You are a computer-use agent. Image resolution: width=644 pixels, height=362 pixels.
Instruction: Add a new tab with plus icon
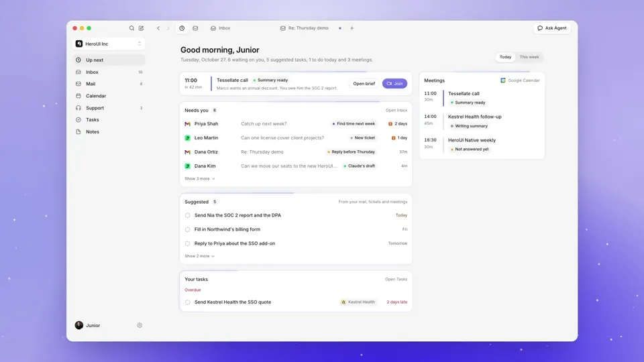point(352,28)
